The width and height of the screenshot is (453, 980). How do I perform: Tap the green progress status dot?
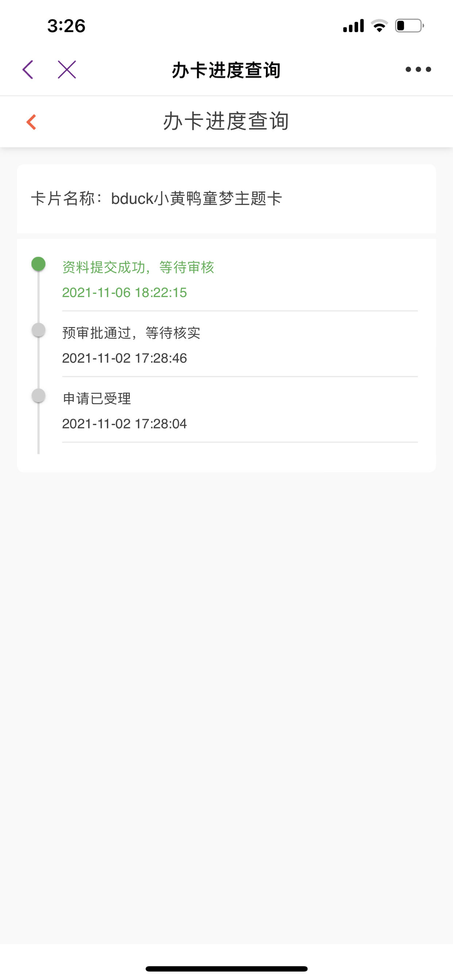[x=38, y=264]
